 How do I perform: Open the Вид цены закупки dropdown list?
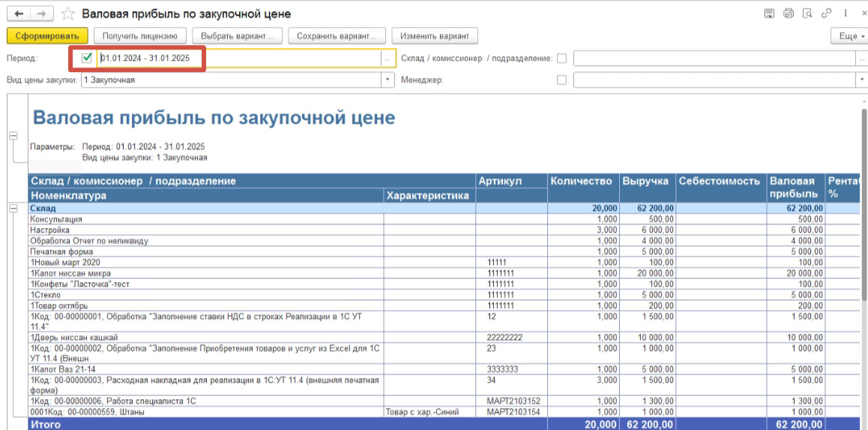[x=388, y=80]
